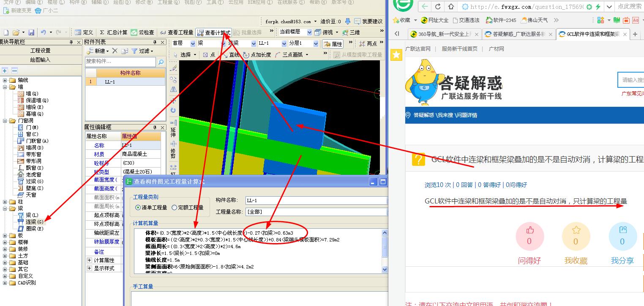Click the 修剪 trim tool in side toolbar
Screen dimensions: 644x306
[173, 150]
